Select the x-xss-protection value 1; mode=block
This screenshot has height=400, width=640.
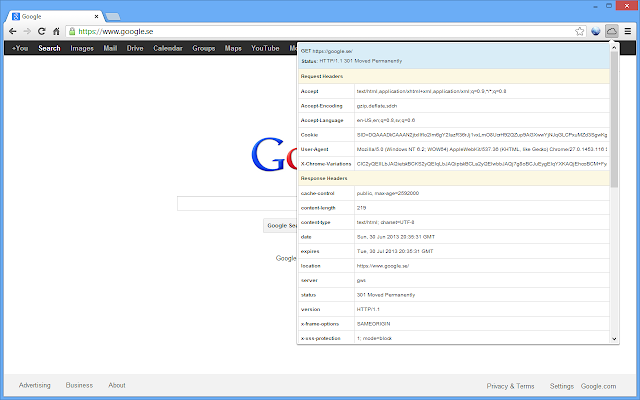tap(374, 338)
